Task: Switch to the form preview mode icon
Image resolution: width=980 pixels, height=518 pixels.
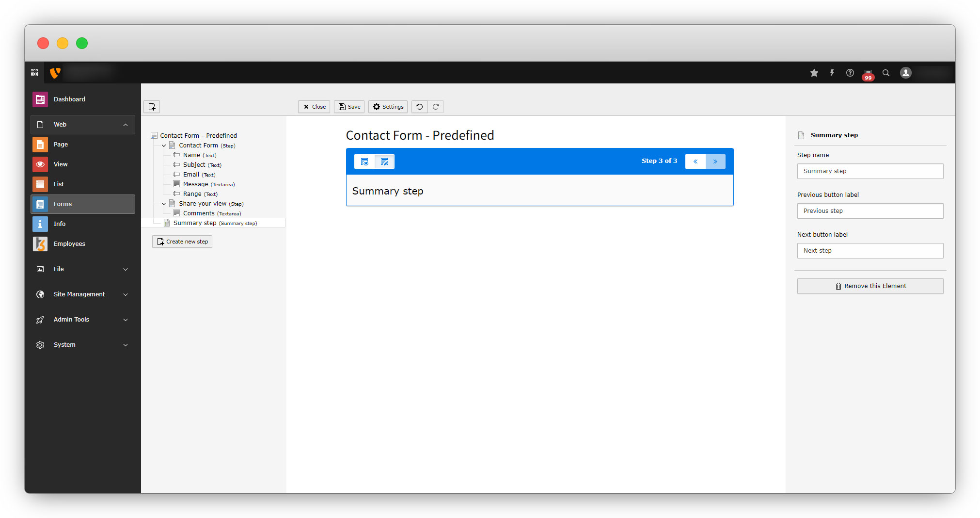Action: [x=364, y=162]
